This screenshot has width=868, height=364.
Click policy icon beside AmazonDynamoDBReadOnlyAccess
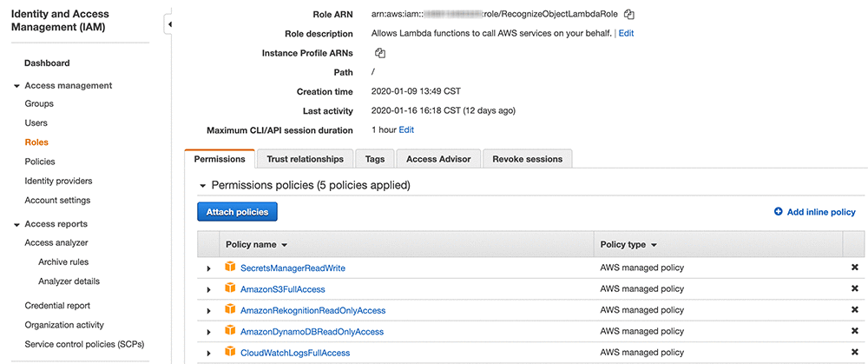point(230,331)
